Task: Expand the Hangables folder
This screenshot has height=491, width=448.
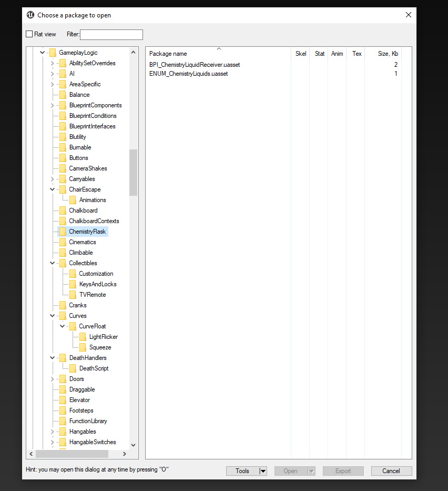Action: 52,432
